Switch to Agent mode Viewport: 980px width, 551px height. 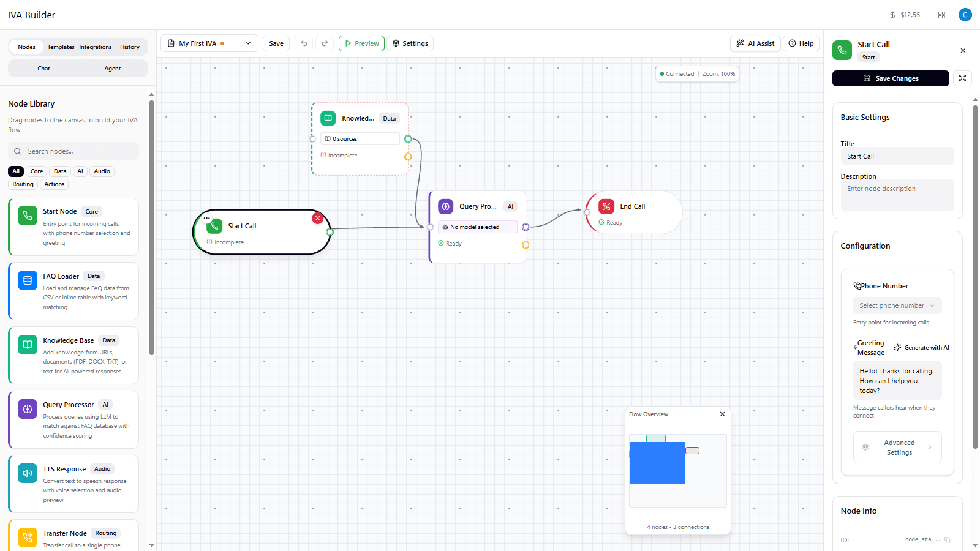pos(112,68)
